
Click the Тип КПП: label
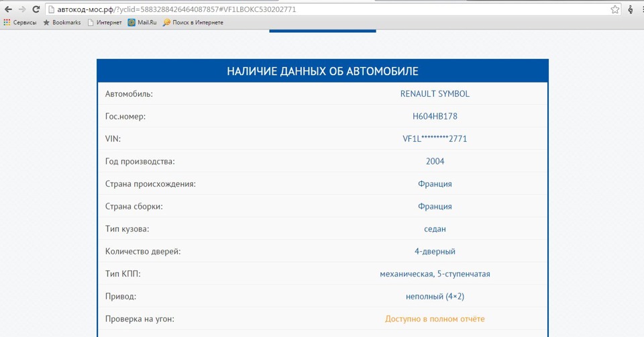(122, 274)
